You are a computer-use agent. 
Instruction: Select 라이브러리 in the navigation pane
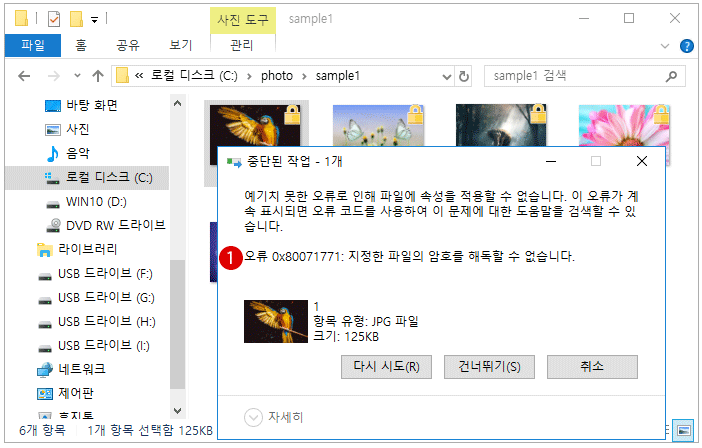tap(88, 249)
